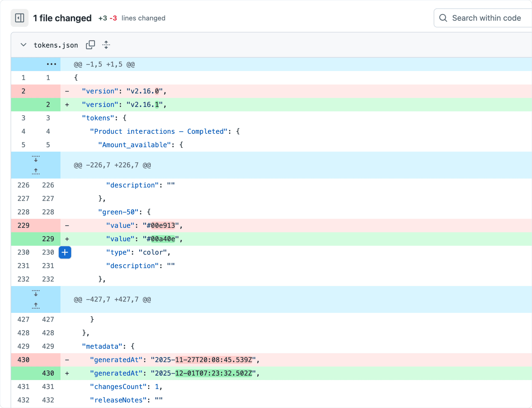The width and height of the screenshot is (532, 408).
Task: Click the blue add comment plus button
Action: tap(65, 252)
